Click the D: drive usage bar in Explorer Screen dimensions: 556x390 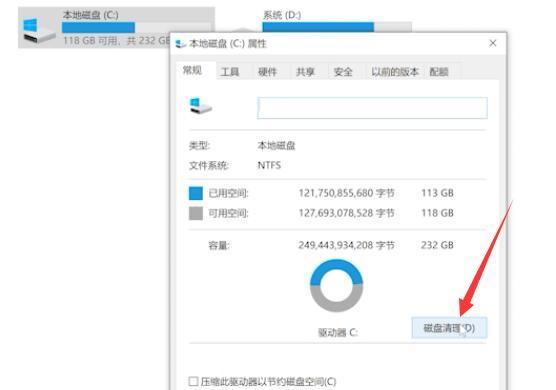coord(337,27)
